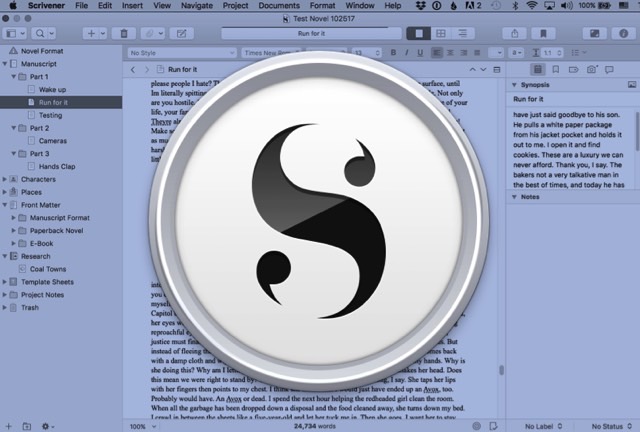Go back in editor history

click(x=133, y=69)
